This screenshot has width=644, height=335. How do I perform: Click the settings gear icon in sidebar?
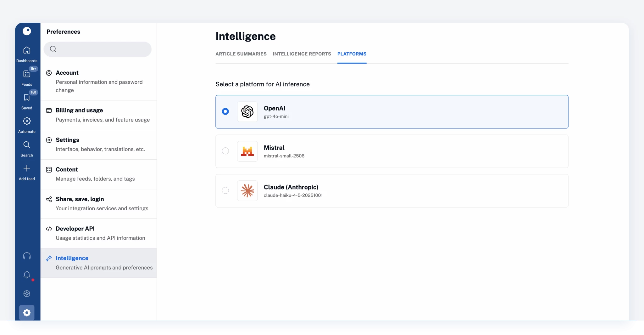click(x=27, y=313)
